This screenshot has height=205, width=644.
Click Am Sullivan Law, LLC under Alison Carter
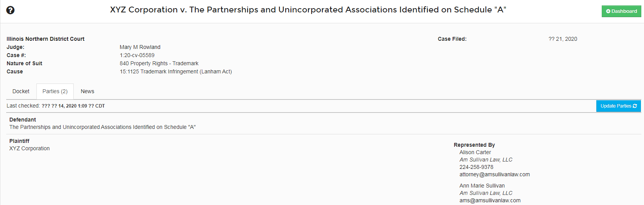486,160
